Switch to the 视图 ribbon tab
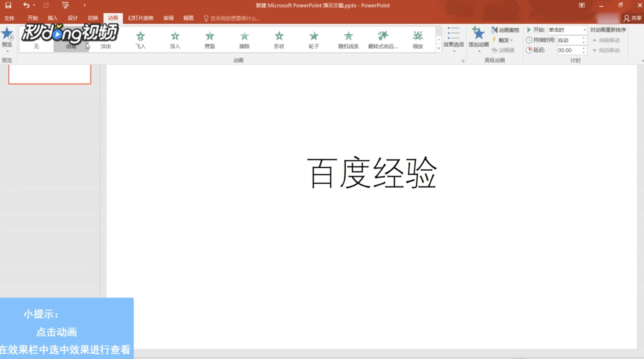 click(x=188, y=18)
